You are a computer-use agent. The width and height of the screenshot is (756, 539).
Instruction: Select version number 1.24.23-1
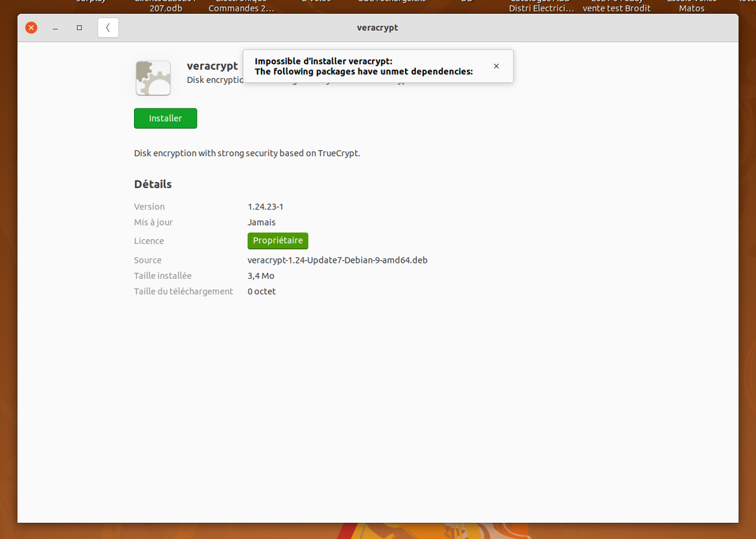click(265, 207)
